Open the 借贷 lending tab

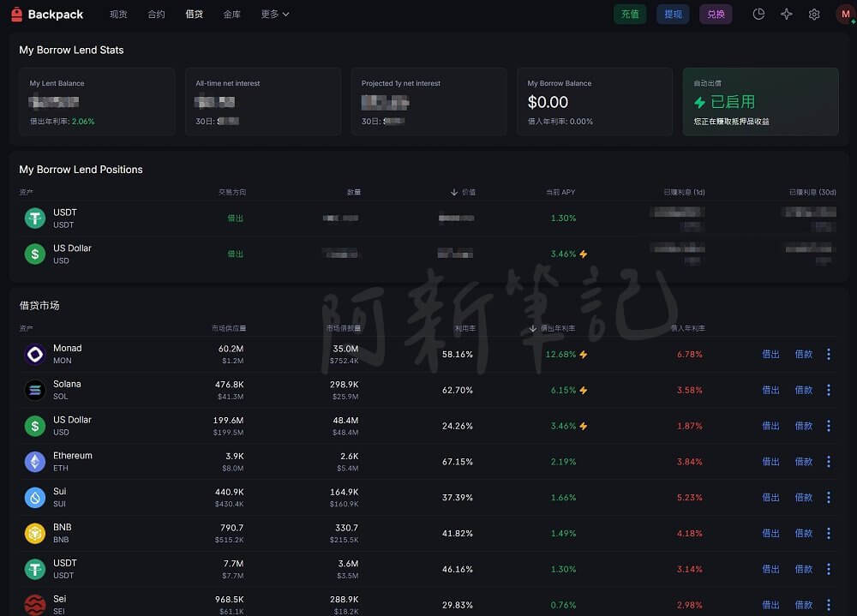point(194,15)
